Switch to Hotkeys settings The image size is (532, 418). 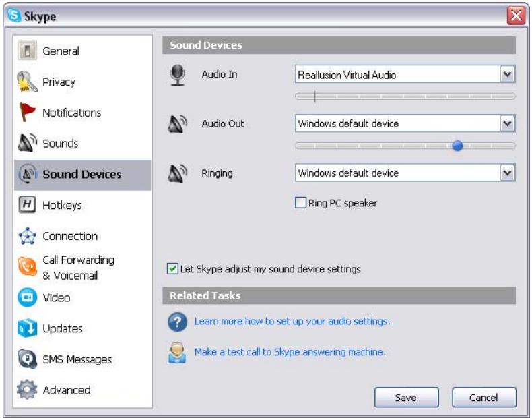tap(62, 205)
